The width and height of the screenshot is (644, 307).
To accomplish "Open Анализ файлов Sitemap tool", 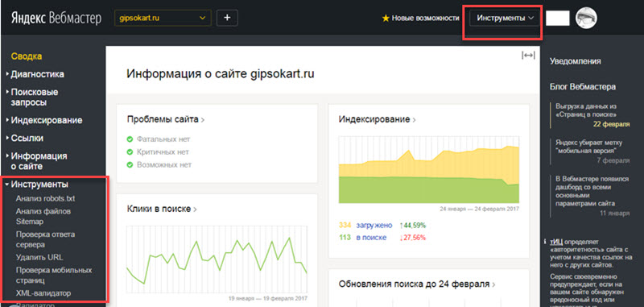I will 43,216.
